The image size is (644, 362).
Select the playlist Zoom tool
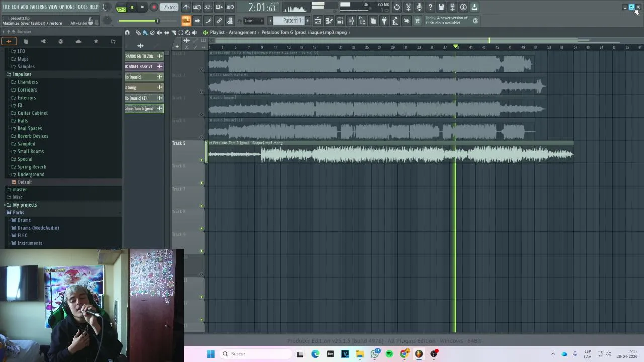tap(188, 33)
